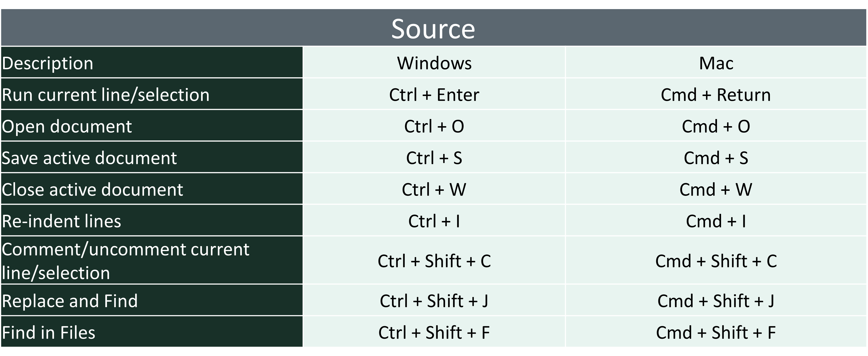The image size is (868, 356).
Task: Select the Run current line/selection row label
Action: (x=152, y=94)
